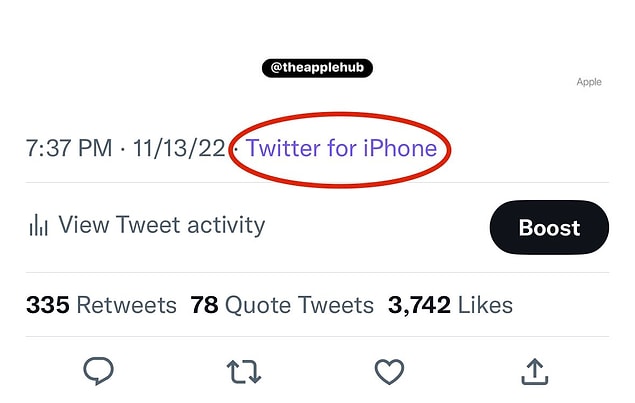
Task: Tap the 7:37 PM timestamp
Action: click(x=68, y=149)
